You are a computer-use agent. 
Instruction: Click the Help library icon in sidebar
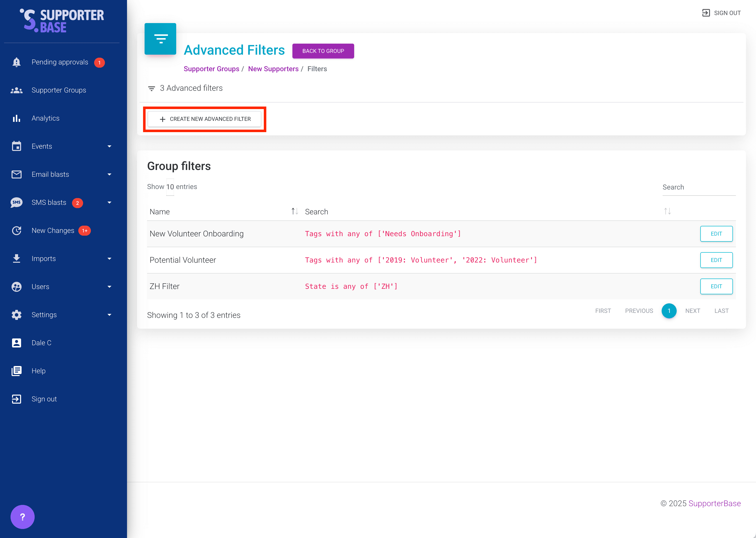pos(16,371)
